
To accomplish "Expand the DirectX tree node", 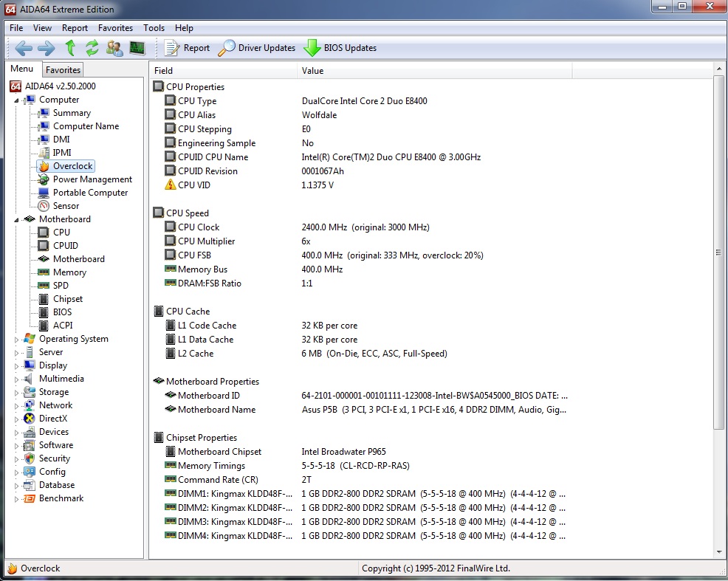I will [x=17, y=419].
